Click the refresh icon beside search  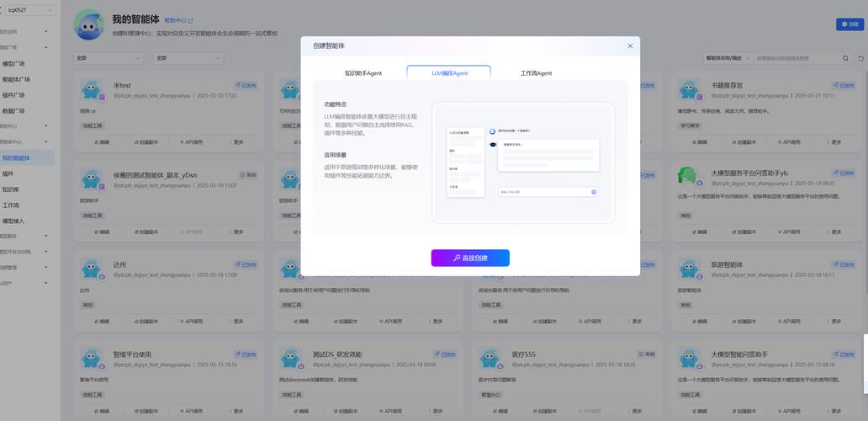[x=860, y=58]
